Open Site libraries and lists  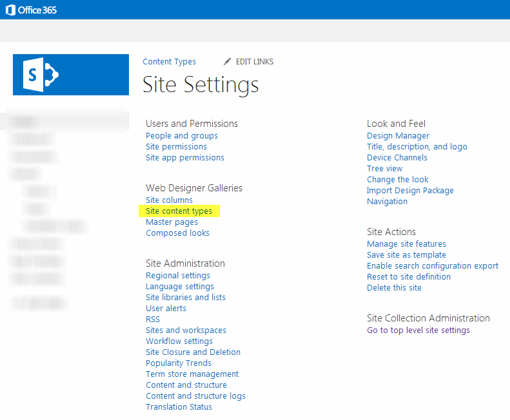pos(186,298)
